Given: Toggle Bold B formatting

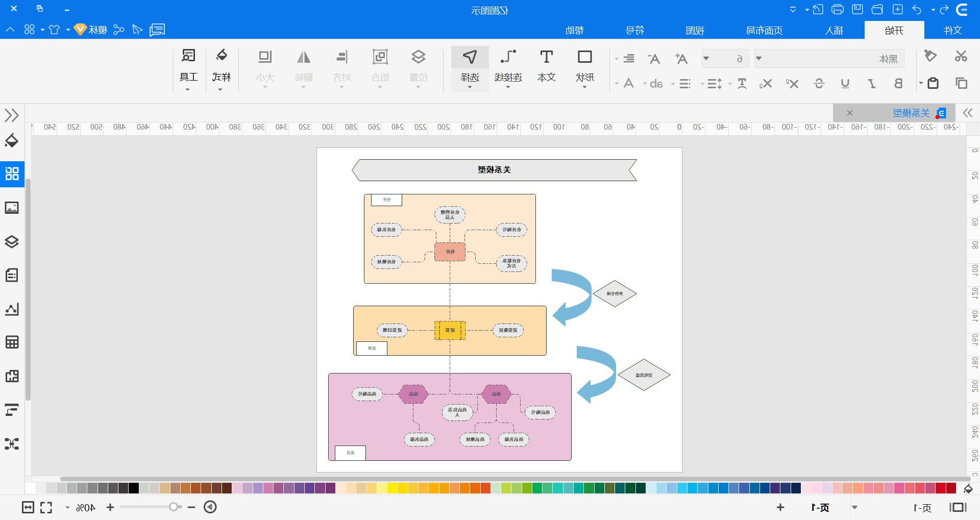Looking at the screenshot, I should tap(898, 84).
